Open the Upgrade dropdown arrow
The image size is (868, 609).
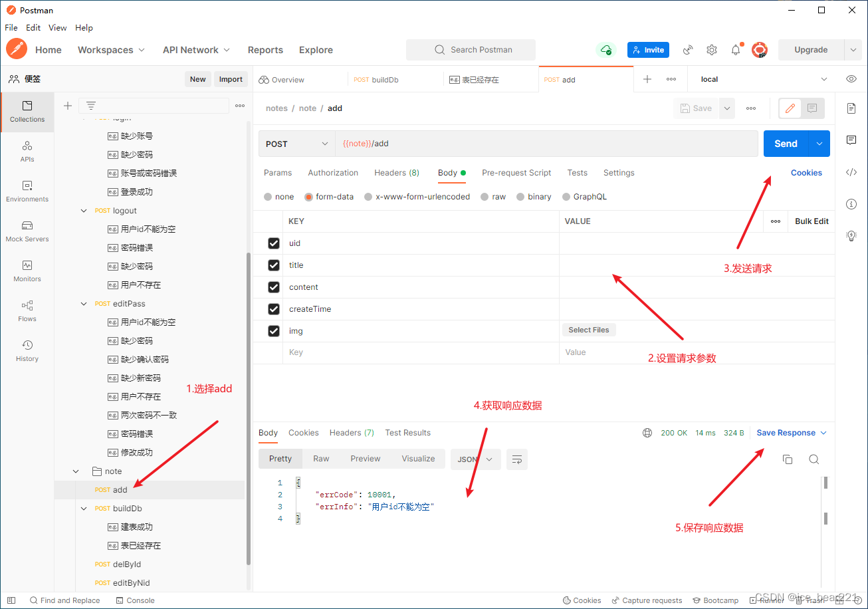coord(853,50)
